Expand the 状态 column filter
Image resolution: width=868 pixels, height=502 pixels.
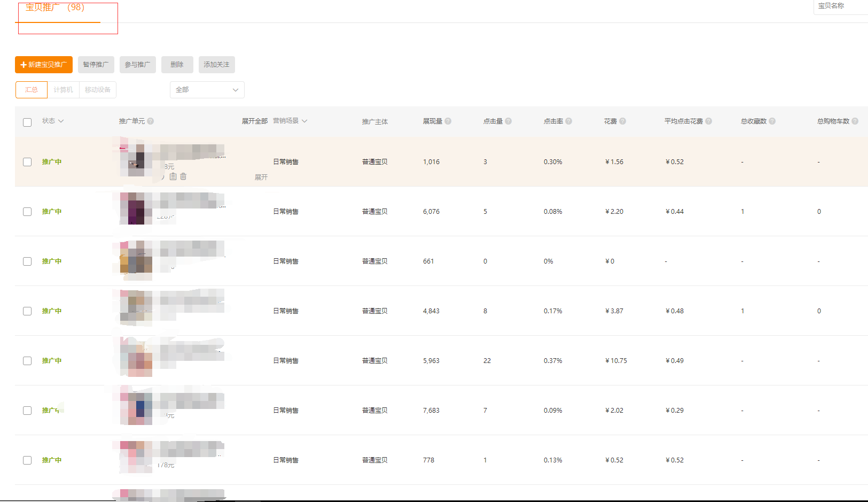click(x=53, y=121)
